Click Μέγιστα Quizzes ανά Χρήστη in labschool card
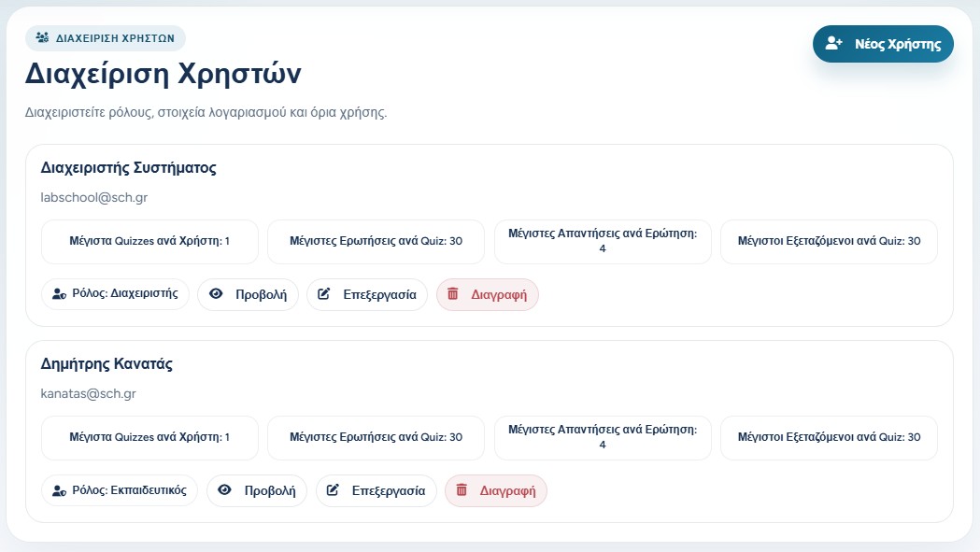980x552 pixels. click(x=149, y=241)
